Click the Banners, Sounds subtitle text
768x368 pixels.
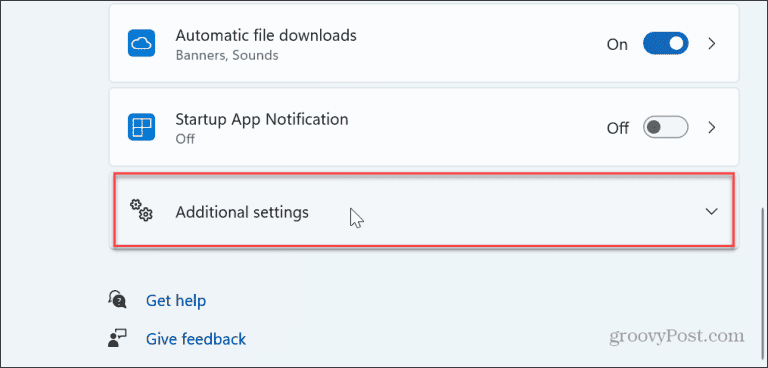pyautogui.click(x=227, y=55)
